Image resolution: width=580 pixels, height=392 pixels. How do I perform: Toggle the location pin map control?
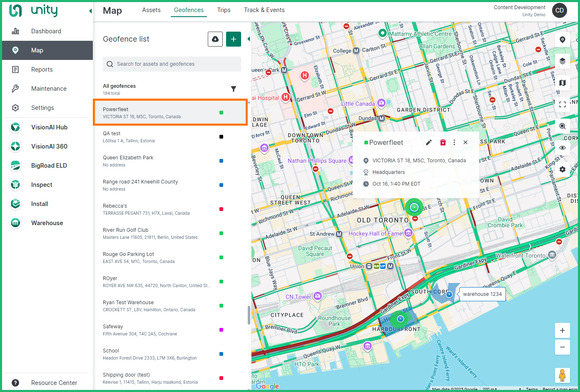coord(562,40)
